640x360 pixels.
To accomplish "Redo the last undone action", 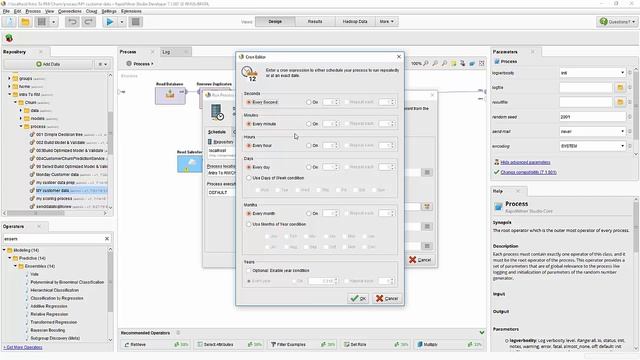I will click(x=88, y=22).
